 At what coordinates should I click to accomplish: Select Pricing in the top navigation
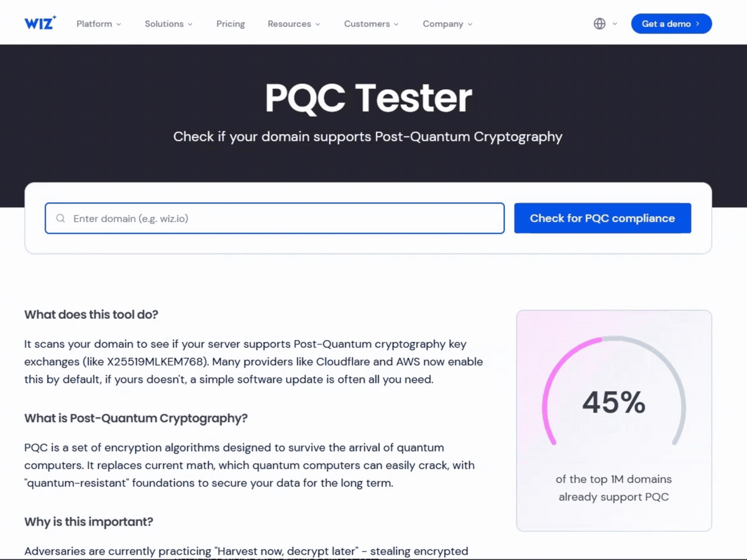[230, 24]
